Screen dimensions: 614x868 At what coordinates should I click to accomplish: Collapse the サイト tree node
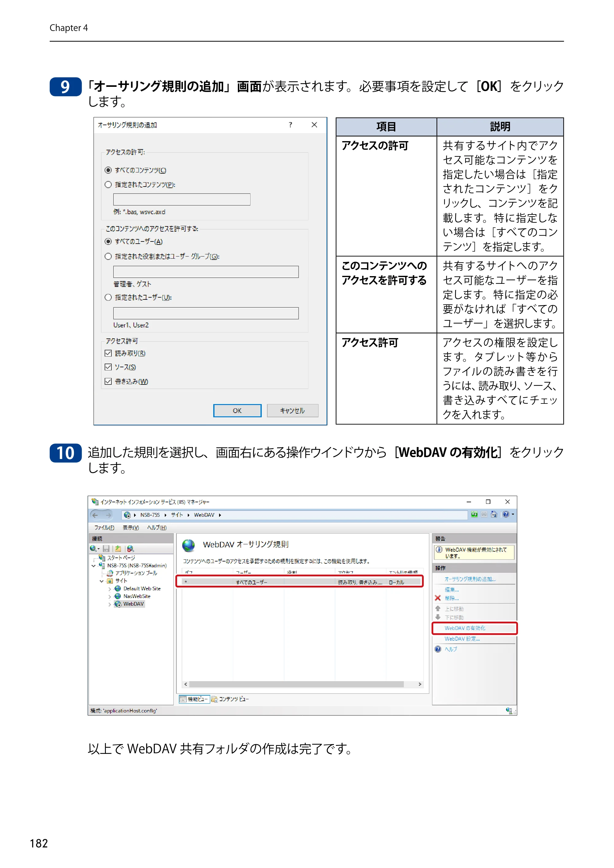[101, 581]
